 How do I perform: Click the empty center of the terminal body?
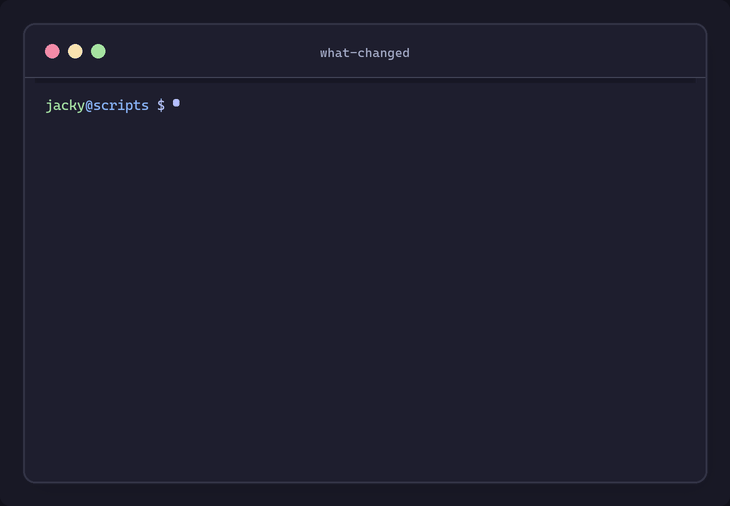click(x=365, y=290)
